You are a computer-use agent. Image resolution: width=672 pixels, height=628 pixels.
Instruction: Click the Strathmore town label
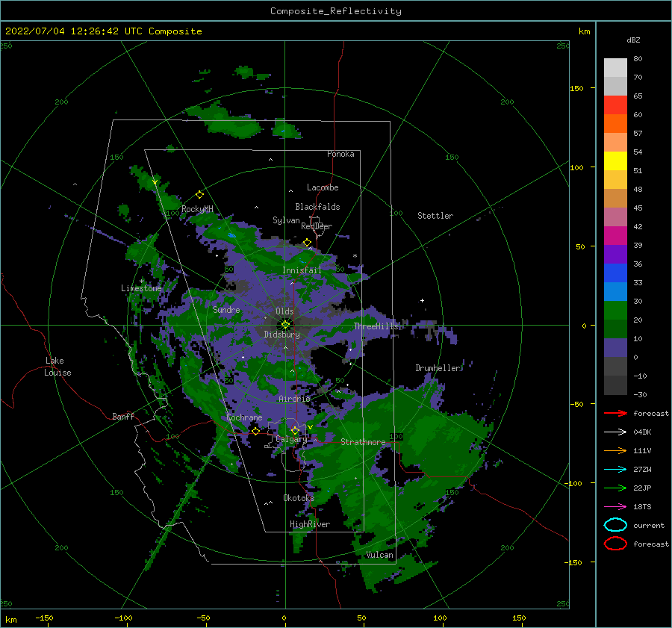coord(363,442)
